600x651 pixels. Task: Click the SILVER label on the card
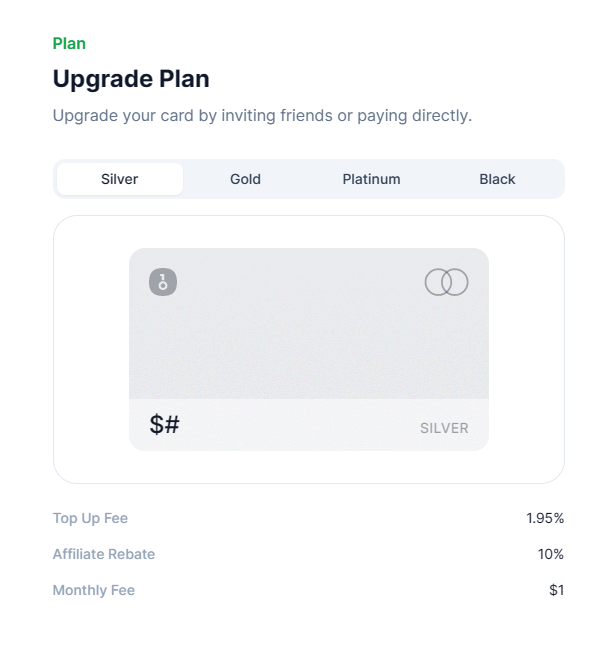[444, 428]
